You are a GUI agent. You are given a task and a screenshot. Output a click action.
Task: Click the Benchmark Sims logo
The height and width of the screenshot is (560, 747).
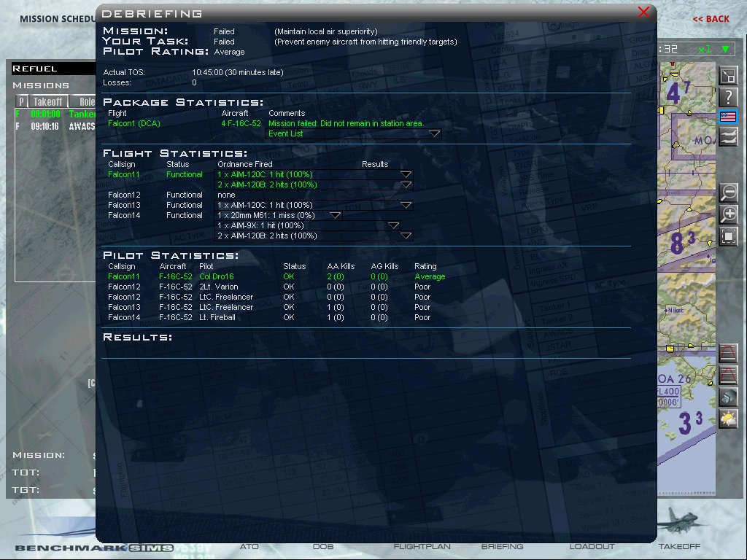[94, 548]
